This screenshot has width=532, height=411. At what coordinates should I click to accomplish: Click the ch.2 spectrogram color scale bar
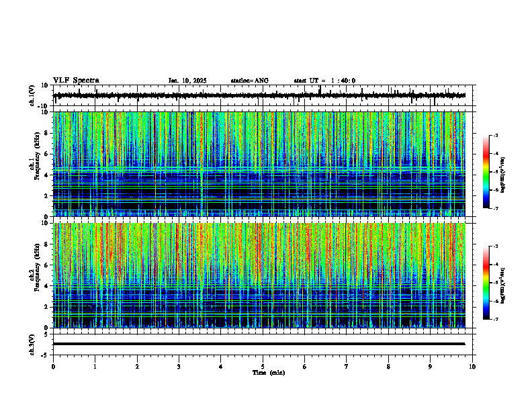click(x=486, y=283)
